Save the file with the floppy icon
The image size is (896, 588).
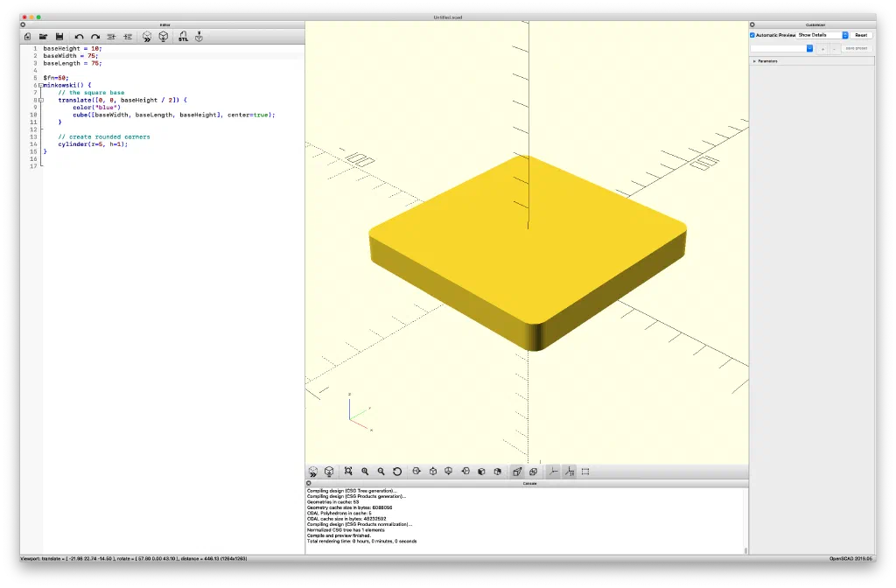[59, 37]
